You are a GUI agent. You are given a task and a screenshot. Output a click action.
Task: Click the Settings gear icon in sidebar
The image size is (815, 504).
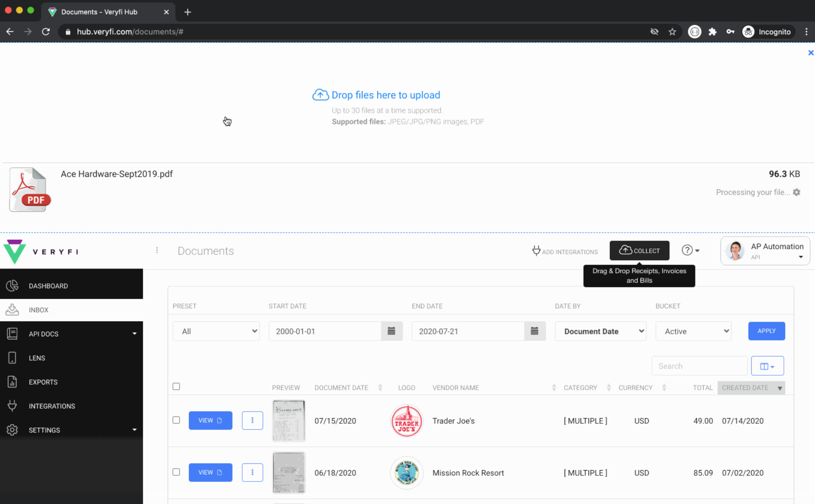12,430
